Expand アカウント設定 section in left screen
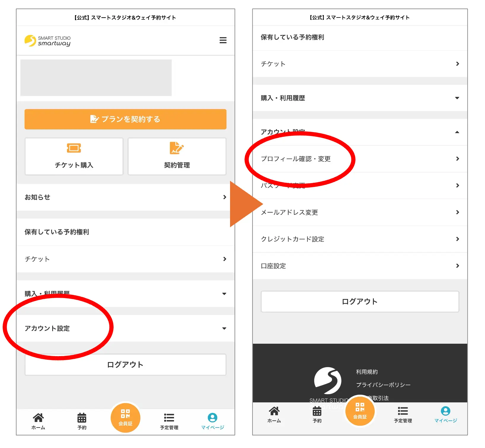Viewport: 485px width, 448px height. (x=224, y=328)
